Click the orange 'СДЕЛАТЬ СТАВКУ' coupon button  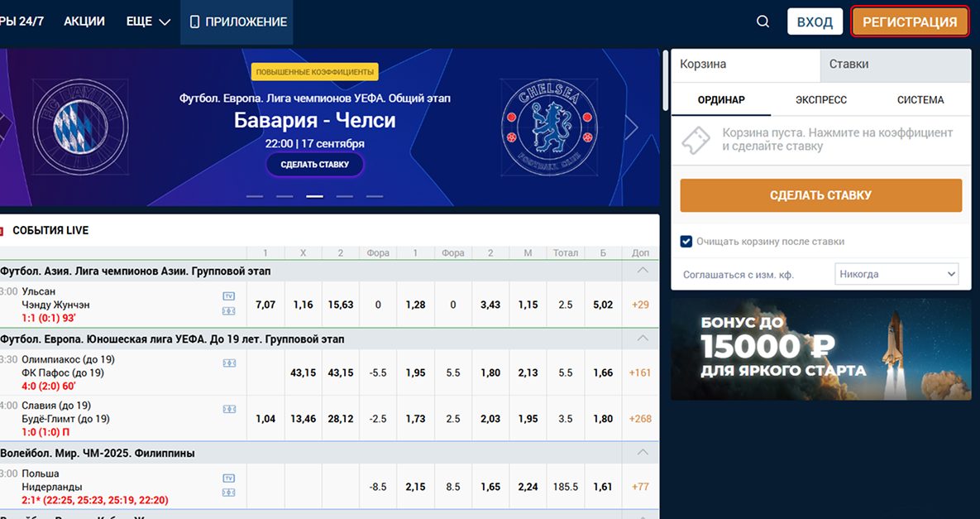[820, 196]
